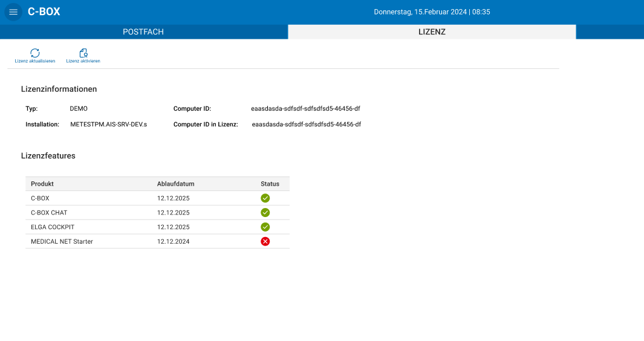Click the Ablaufdatum column header

(176, 184)
